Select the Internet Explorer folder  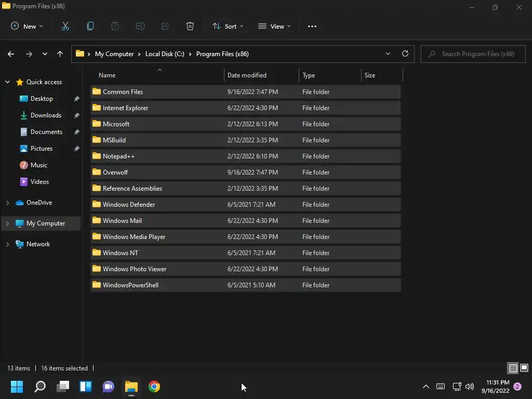(x=246, y=108)
